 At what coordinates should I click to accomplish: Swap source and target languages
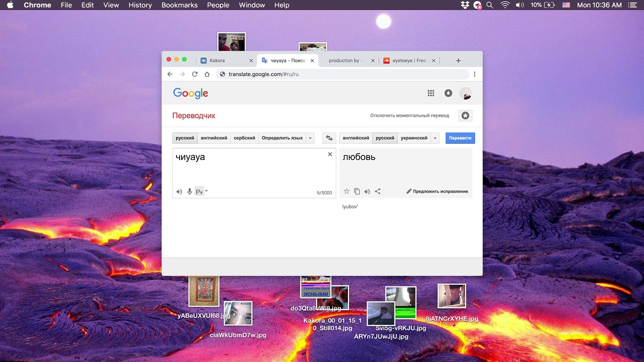330,138
